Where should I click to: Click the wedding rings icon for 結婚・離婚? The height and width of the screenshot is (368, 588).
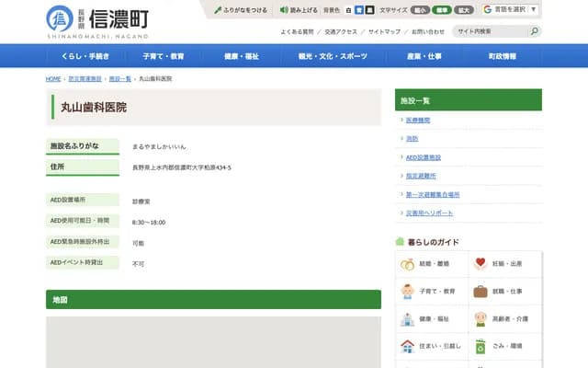407,264
